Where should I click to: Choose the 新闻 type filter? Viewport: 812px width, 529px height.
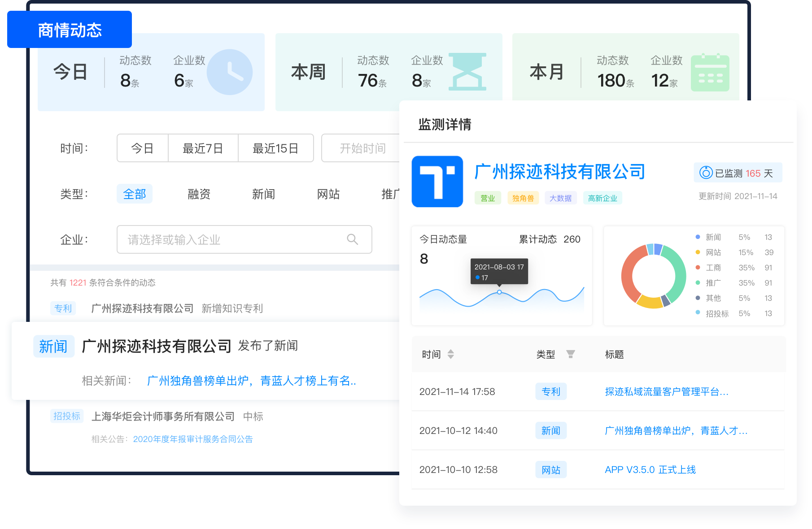(x=264, y=194)
